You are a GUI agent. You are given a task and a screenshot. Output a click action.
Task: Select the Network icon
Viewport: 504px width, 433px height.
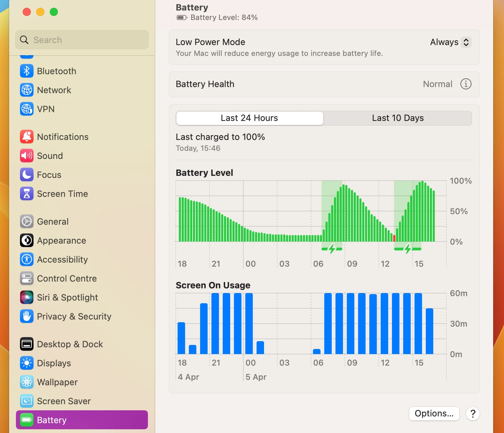coord(27,90)
